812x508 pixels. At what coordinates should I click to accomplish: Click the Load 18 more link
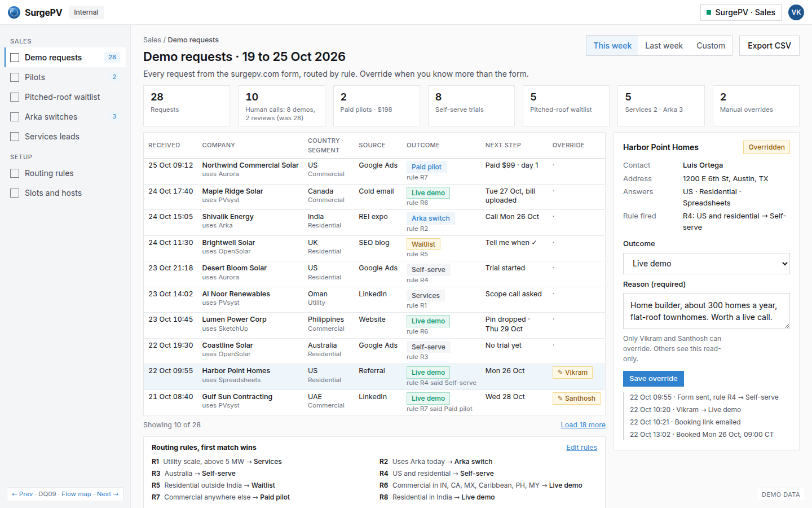click(583, 425)
